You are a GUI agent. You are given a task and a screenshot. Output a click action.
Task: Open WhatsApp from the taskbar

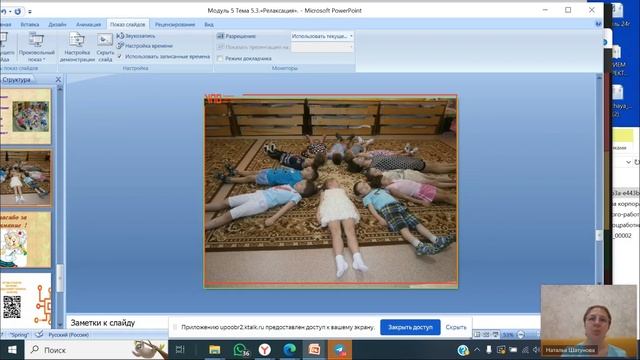[240, 350]
